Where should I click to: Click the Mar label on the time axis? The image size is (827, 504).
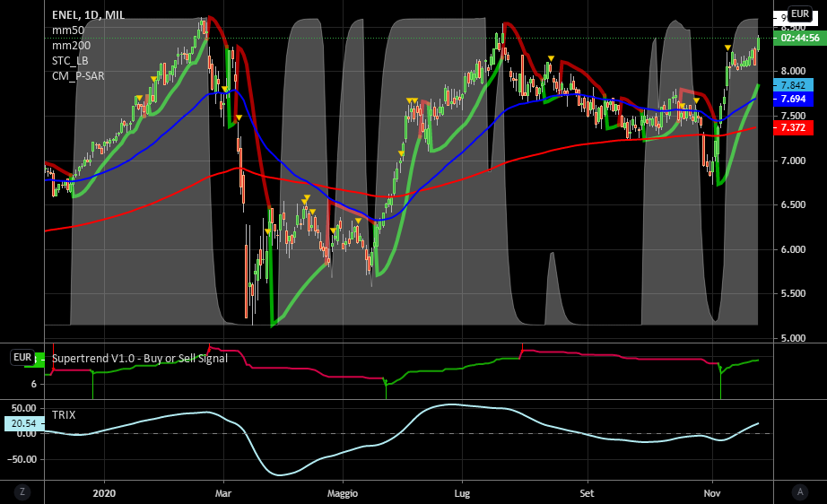223,493
